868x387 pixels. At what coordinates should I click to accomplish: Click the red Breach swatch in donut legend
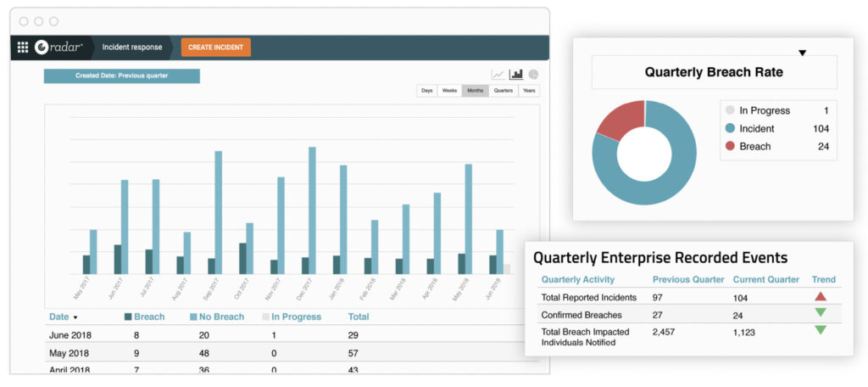(x=729, y=146)
